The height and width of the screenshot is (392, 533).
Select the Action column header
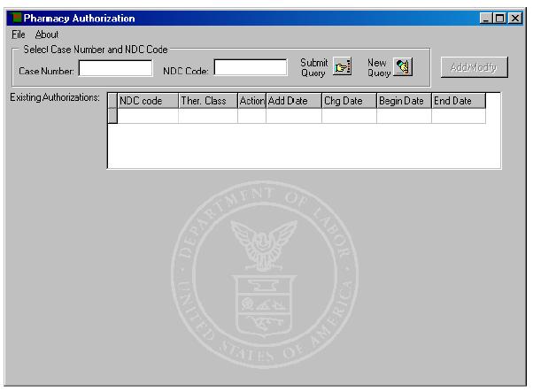pyautogui.click(x=251, y=101)
